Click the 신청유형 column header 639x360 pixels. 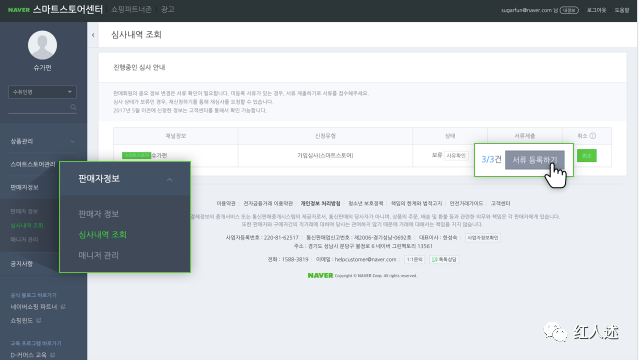pyautogui.click(x=325, y=136)
